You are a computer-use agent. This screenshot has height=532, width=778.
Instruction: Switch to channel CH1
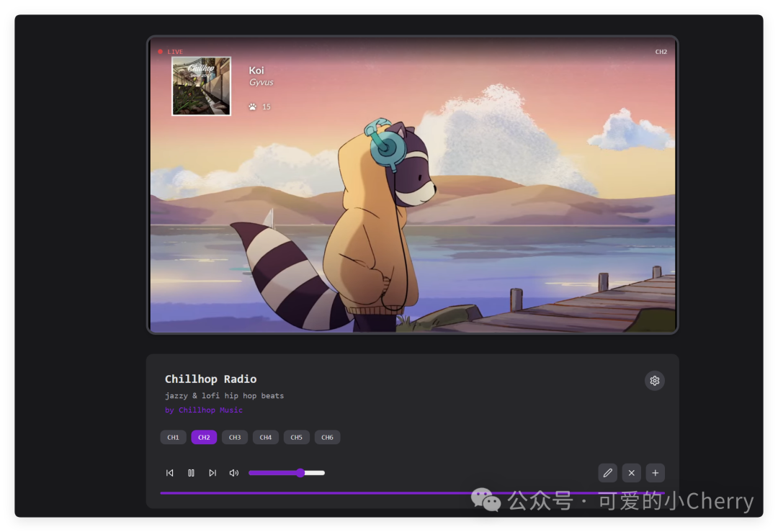pyautogui.click(x=173, y=437)
